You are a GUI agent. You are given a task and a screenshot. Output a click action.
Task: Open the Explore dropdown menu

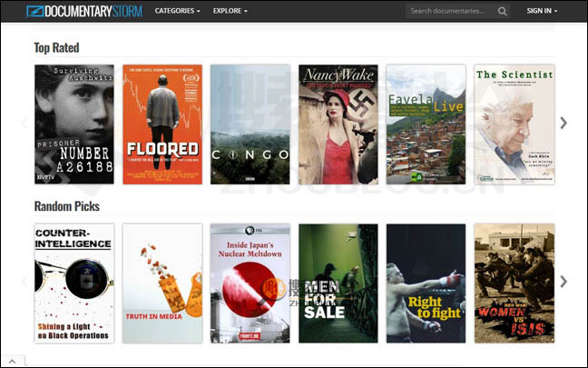230,11
